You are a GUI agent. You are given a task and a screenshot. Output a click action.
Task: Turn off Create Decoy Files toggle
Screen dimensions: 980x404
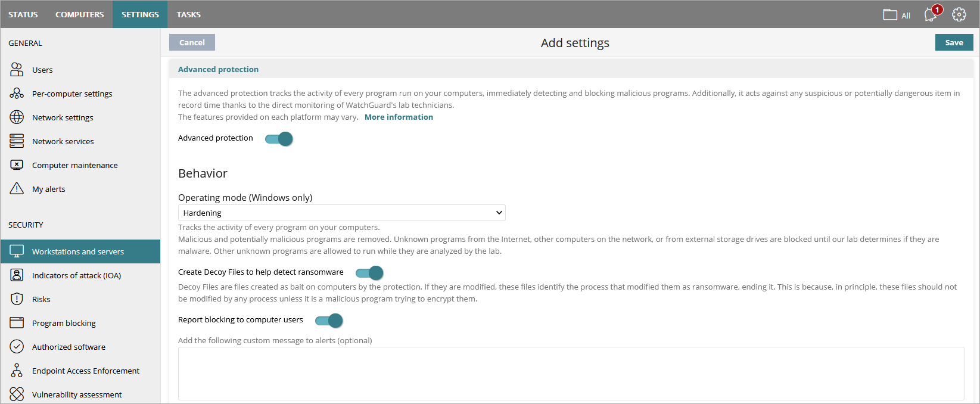pyautogui.click(x=369, y=273)
